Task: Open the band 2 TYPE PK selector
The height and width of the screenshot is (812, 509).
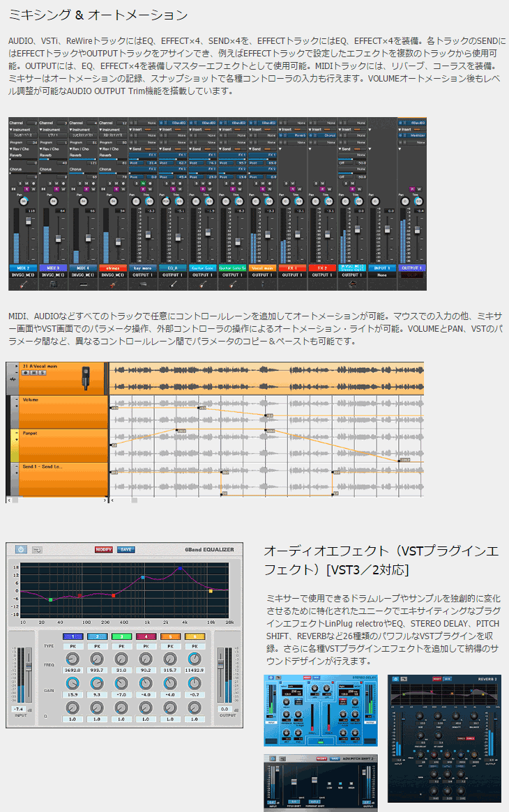Action: coord(97,647)
